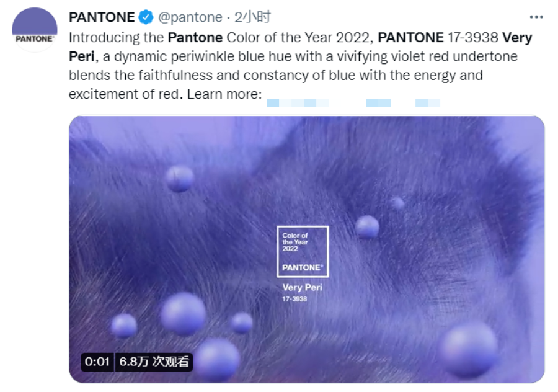Click the 0:01 video time indicator
The width and height of the screenshot is (558, 392).
pos(97,362)
